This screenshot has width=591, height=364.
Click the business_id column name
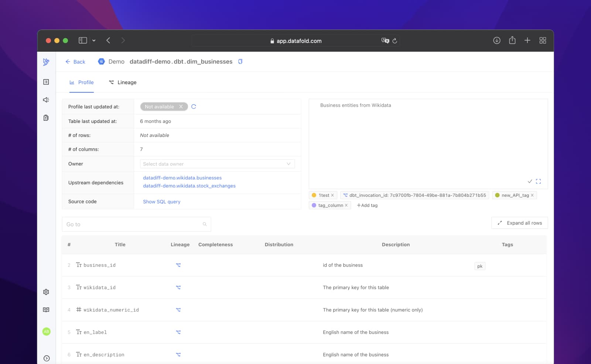click(x=99, y=265)
